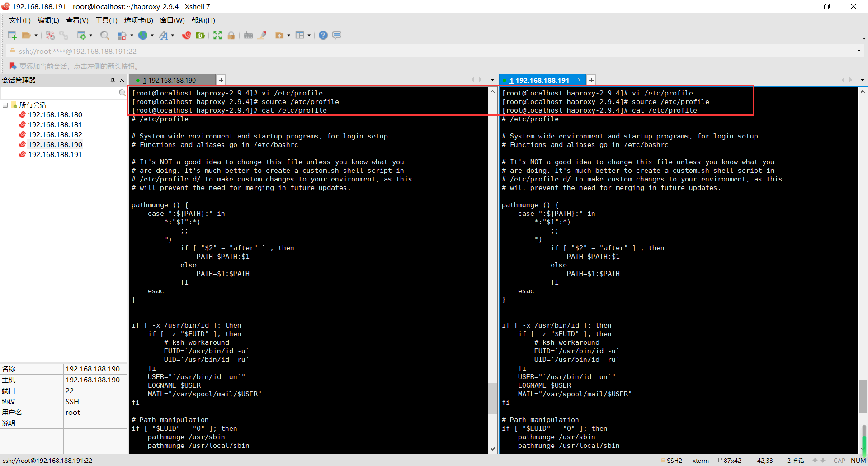Expand the new folder dropdown arrow

[289, 35]
